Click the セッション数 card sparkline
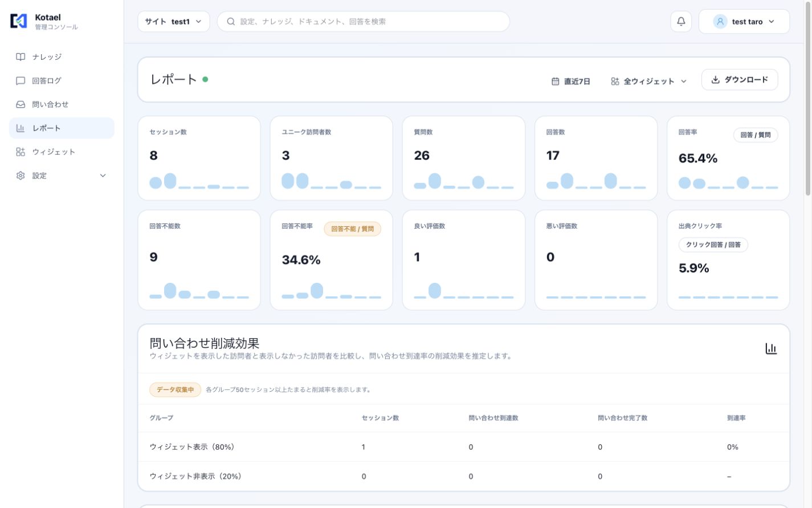Viewport: 812px width, 508px height. coord(199,181)
